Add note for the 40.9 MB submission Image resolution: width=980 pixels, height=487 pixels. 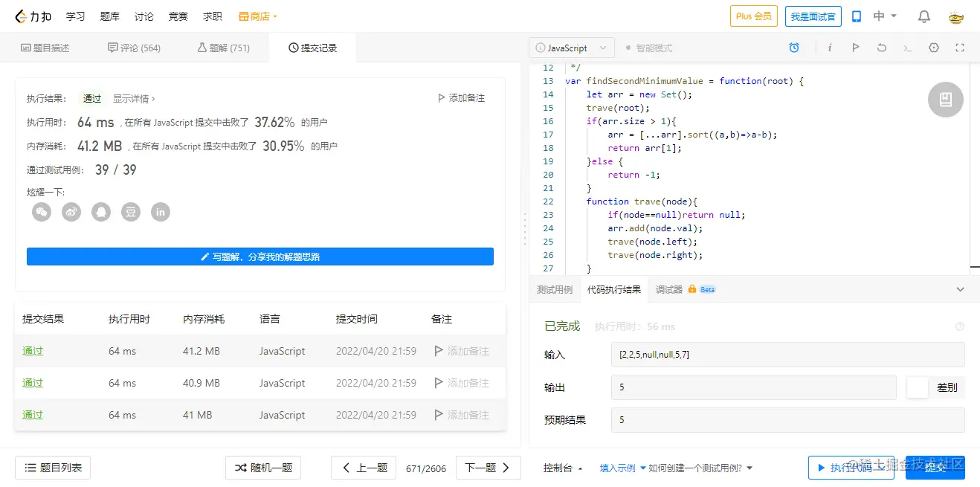(x=462, y=383)
